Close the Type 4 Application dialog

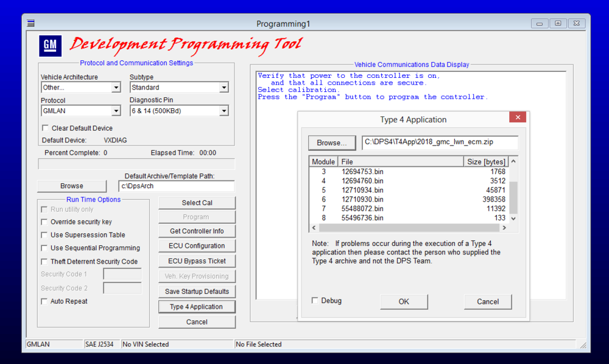point(518,117)
